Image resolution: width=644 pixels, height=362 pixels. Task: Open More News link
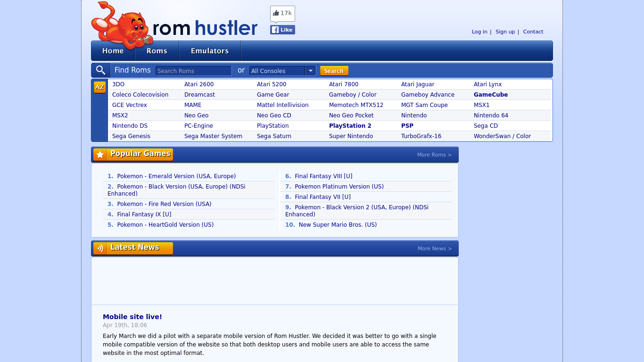[x=435, y=248]
